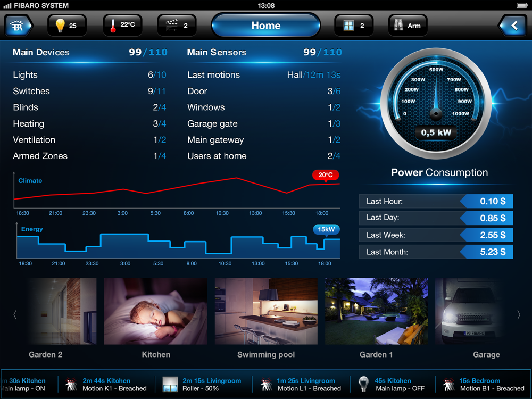Click the 20°C climate chart marker

pos(326,176)
